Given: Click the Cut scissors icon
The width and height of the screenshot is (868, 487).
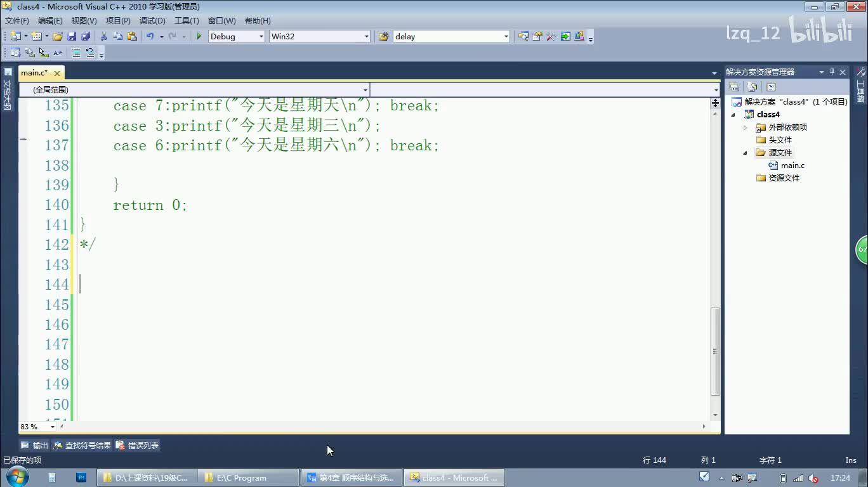Looking at the screenshot, I should (104, 37).
